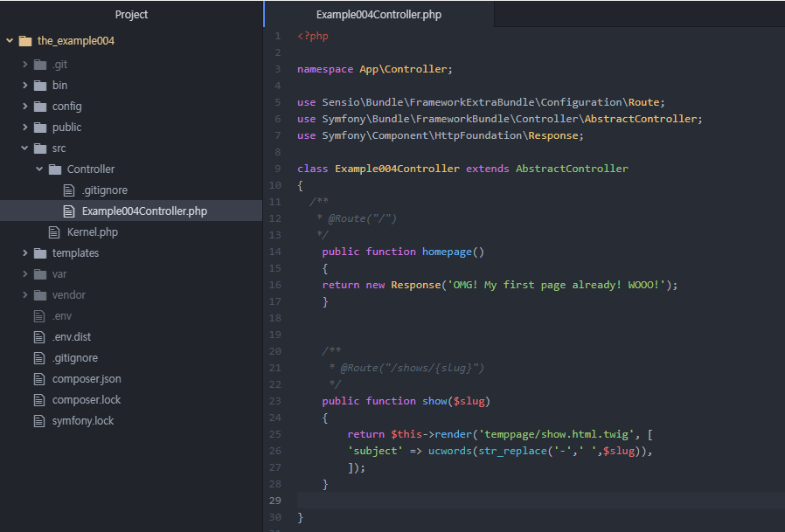This screenshot has width=785, height=532.
Task: Click the repository icon beside the_example004
Action: coord(24,41)
